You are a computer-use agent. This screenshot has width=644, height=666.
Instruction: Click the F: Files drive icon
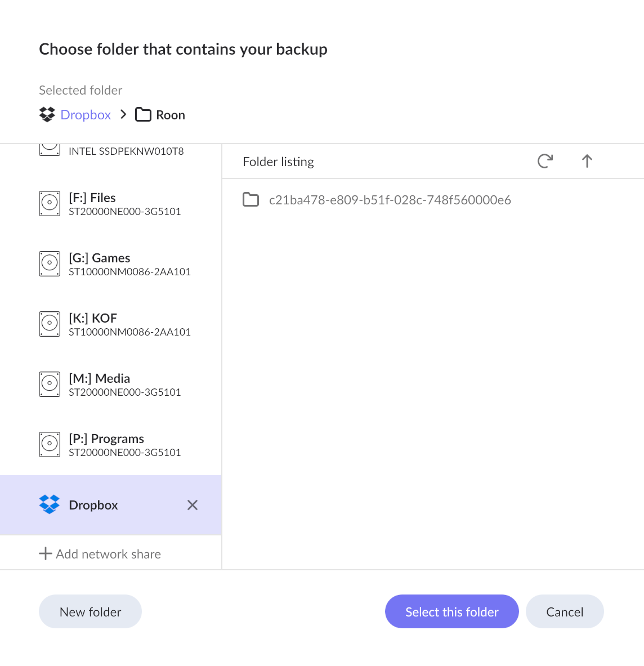50,203
